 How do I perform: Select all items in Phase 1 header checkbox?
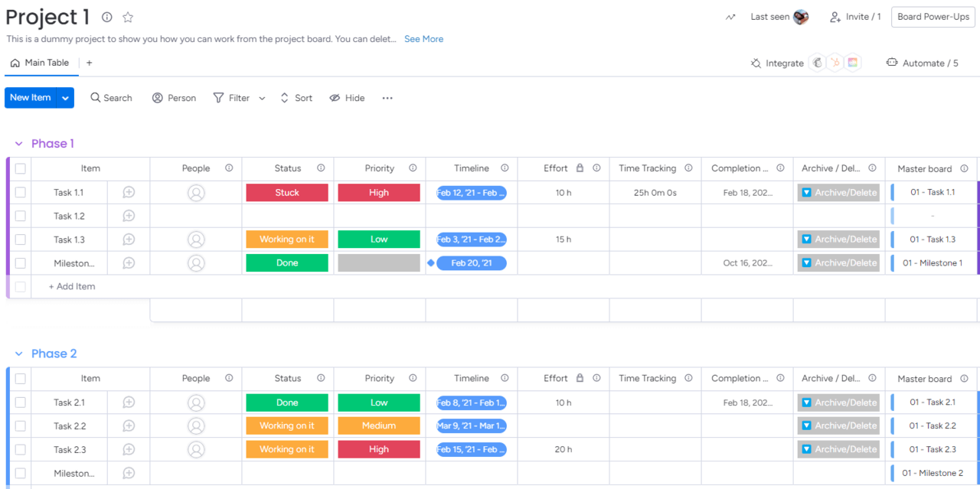click(21, 168)
